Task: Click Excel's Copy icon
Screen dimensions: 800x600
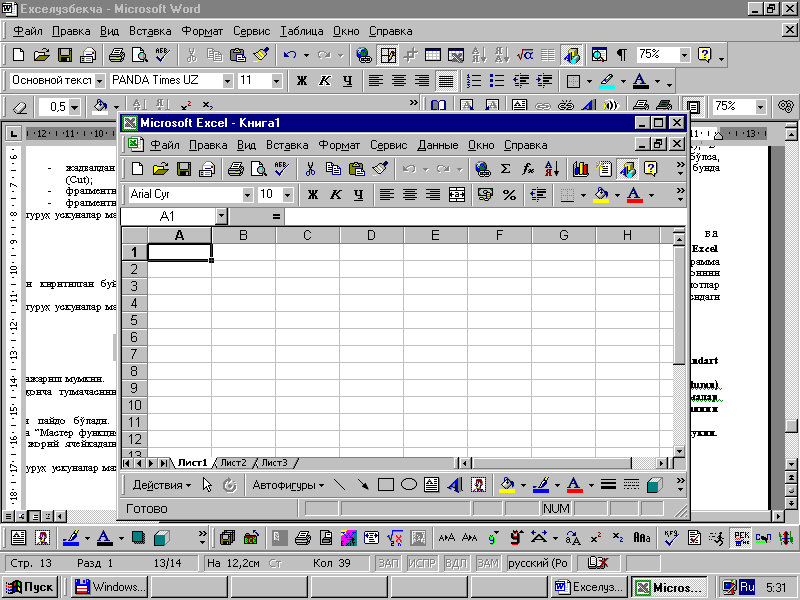Action: point(333,169)
